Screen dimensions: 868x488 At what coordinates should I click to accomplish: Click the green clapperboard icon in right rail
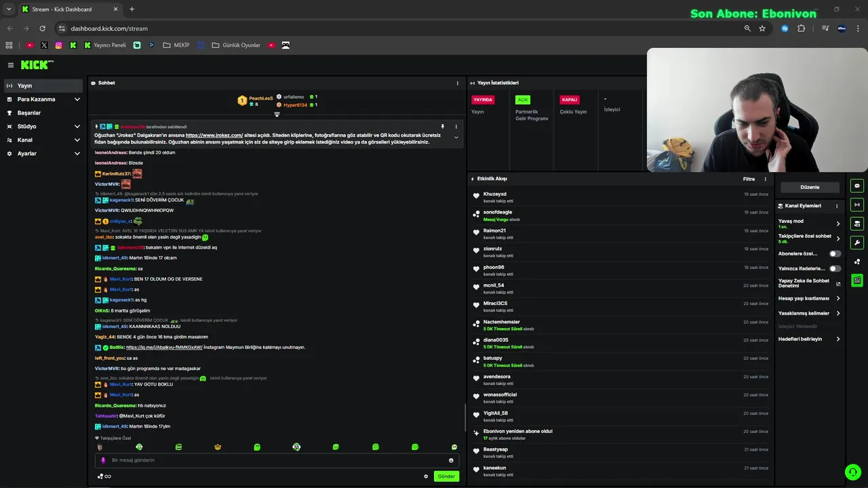pos(857,280)
